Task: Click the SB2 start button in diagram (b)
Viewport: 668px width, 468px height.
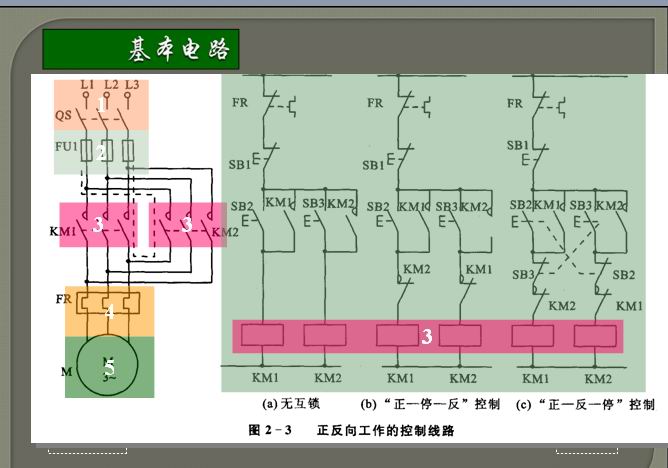Action: (x=398, y=212)
